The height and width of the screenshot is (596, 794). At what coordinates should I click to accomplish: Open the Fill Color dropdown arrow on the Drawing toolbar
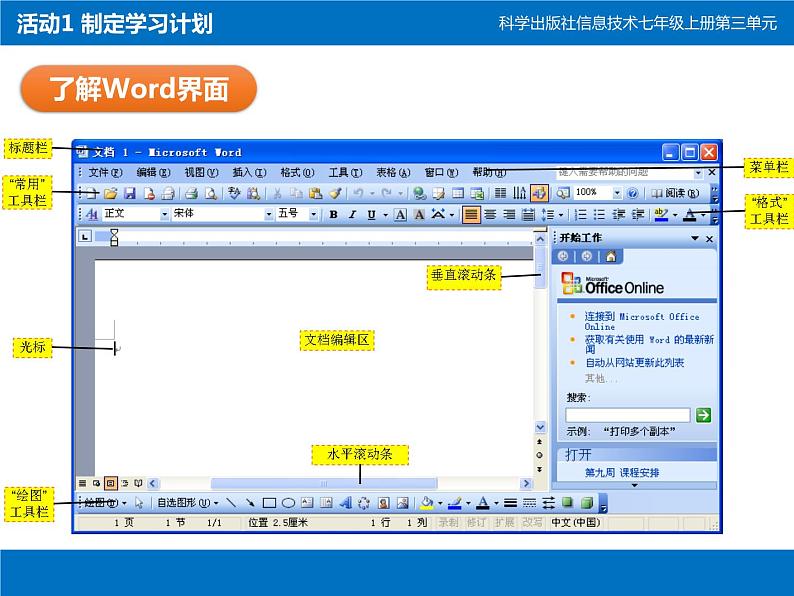coord(440,503)
